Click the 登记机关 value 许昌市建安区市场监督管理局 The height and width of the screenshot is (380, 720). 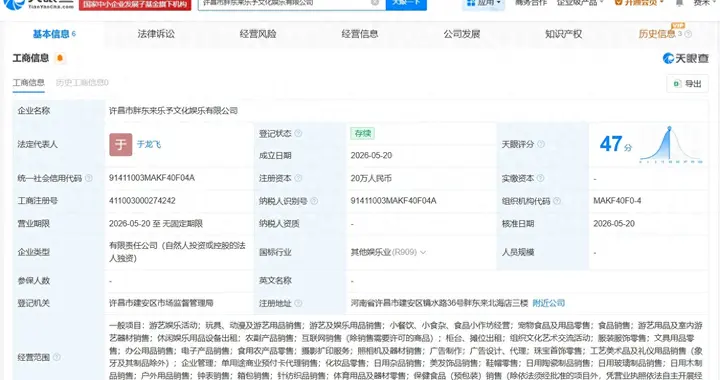click(161, 303)
